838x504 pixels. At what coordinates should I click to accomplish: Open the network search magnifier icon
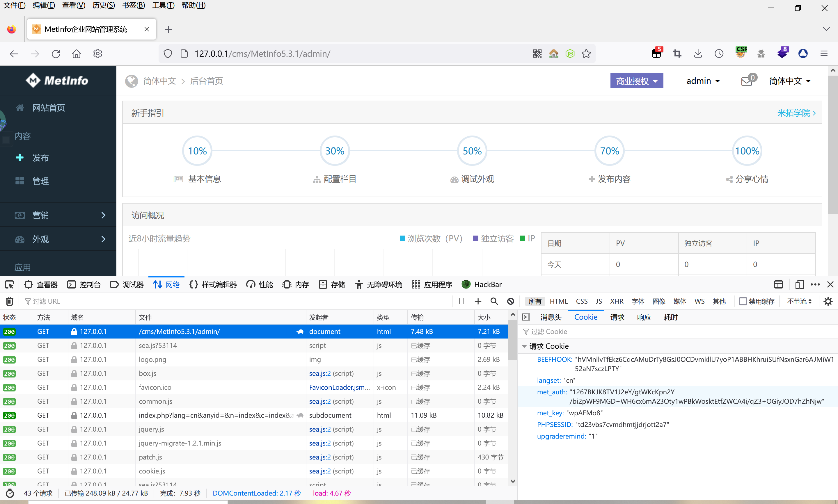494,301
